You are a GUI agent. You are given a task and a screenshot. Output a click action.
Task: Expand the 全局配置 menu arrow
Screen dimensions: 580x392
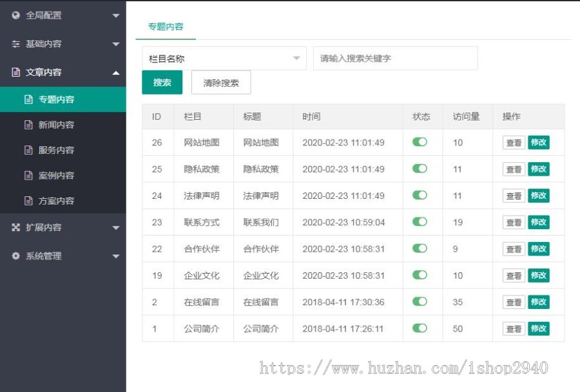116,15
